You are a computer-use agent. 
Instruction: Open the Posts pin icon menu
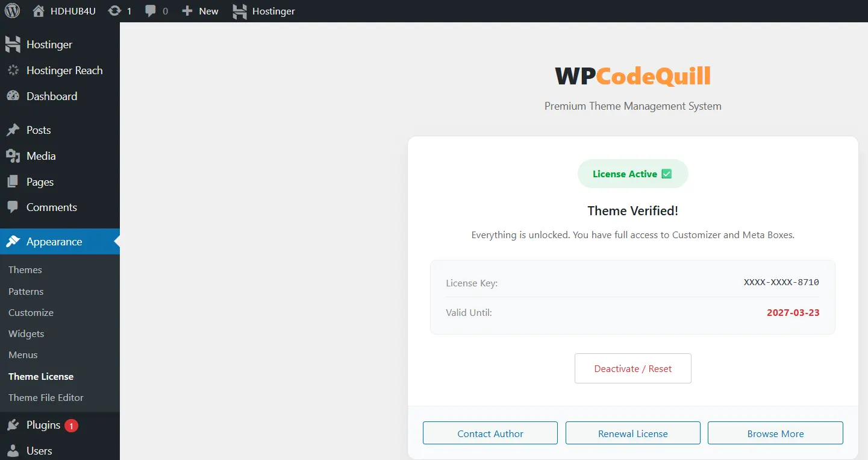pos(13,130)
